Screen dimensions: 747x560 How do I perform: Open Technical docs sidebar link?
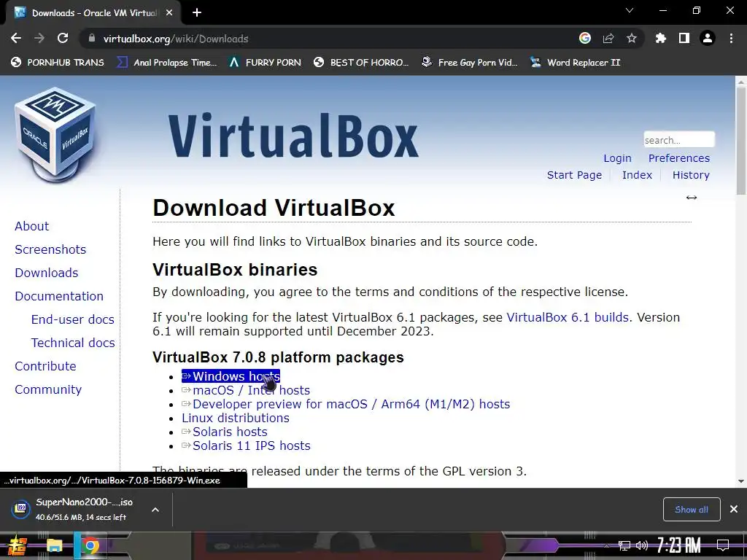73,343
